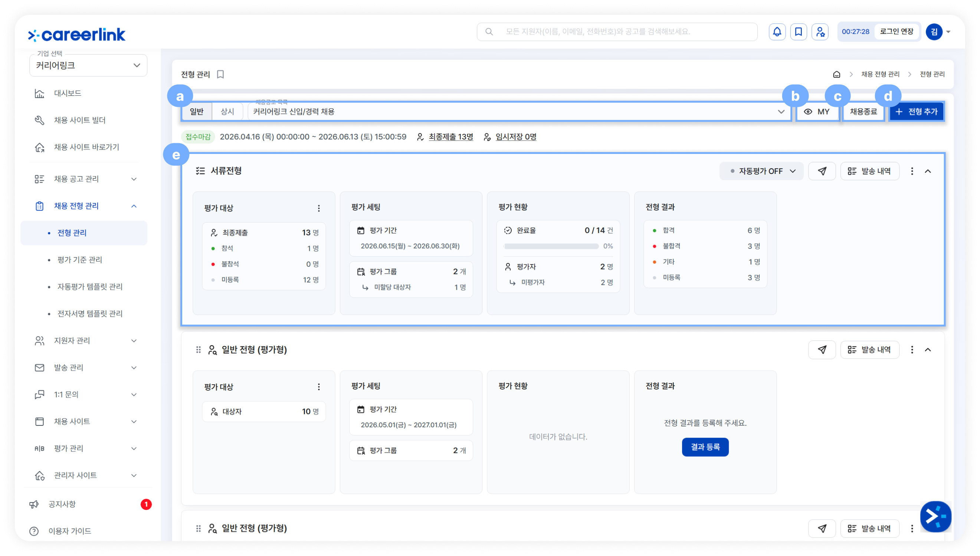Open 발송 내역 in first 일반 전형 section

point(869,350)
